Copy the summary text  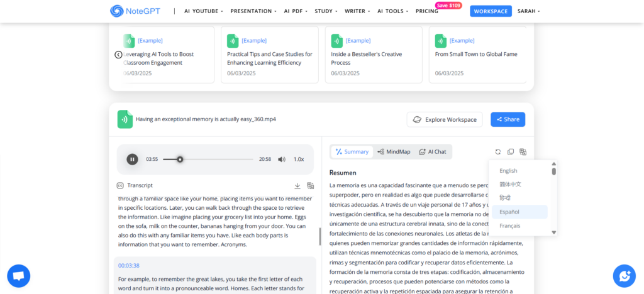[x=511, y=152]
